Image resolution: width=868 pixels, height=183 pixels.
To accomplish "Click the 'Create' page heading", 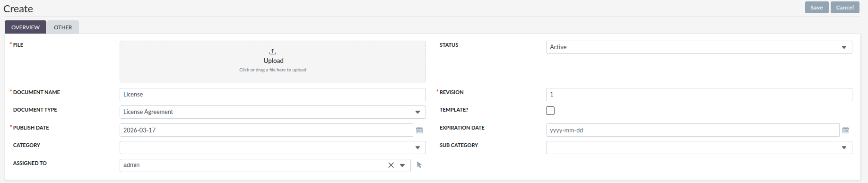I will coord(18,9).
